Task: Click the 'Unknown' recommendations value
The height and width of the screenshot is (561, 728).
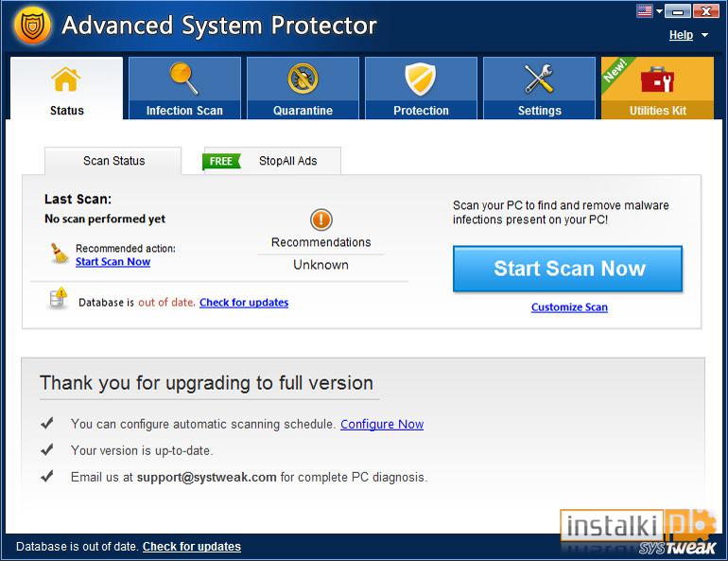Action: point(321,265)
